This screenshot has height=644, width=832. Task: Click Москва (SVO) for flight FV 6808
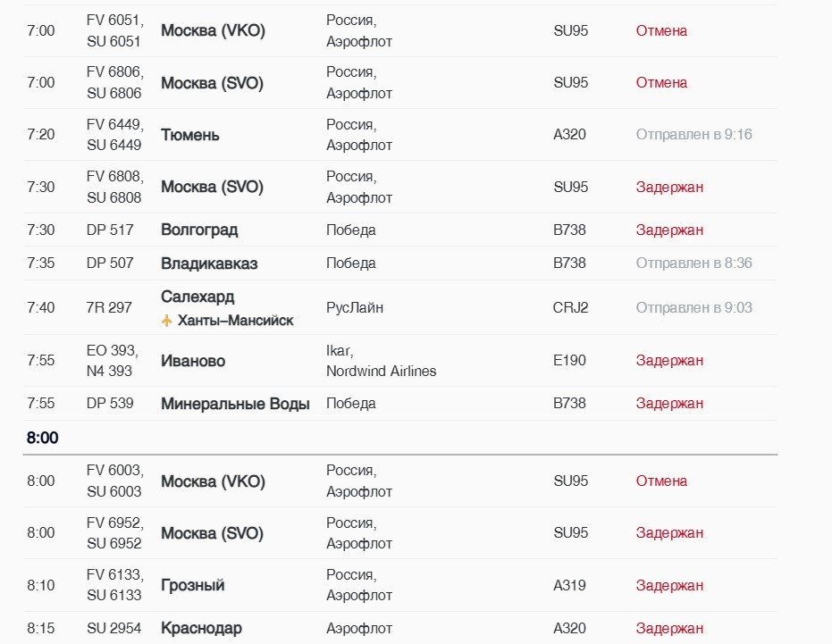click(212, 187)
